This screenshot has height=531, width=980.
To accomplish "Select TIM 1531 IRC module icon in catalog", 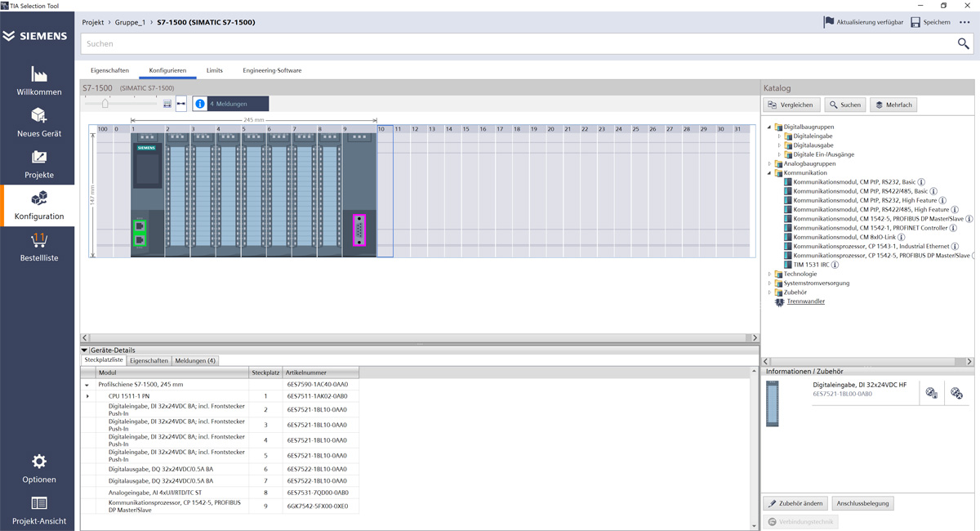I will (788, 265).
